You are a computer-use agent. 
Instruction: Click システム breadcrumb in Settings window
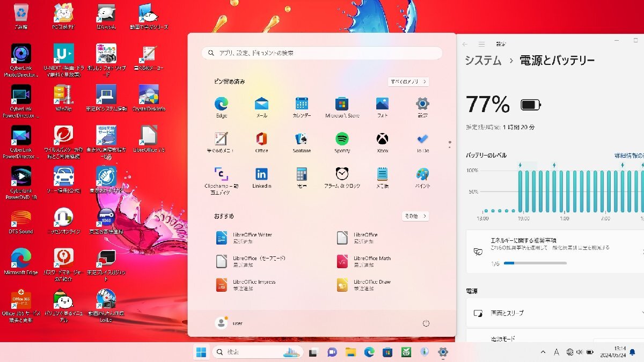tap(483, 61)
